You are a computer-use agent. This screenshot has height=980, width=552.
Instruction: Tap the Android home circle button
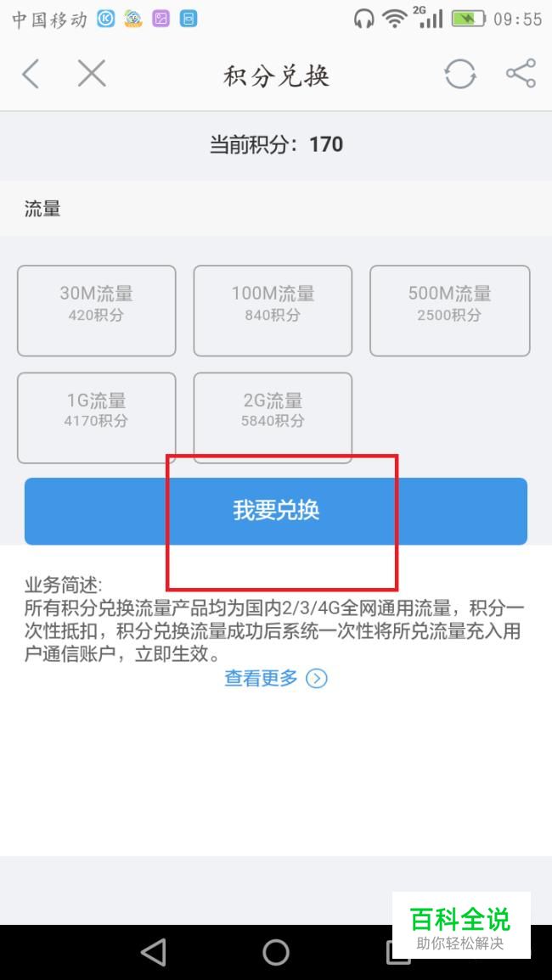276,953
